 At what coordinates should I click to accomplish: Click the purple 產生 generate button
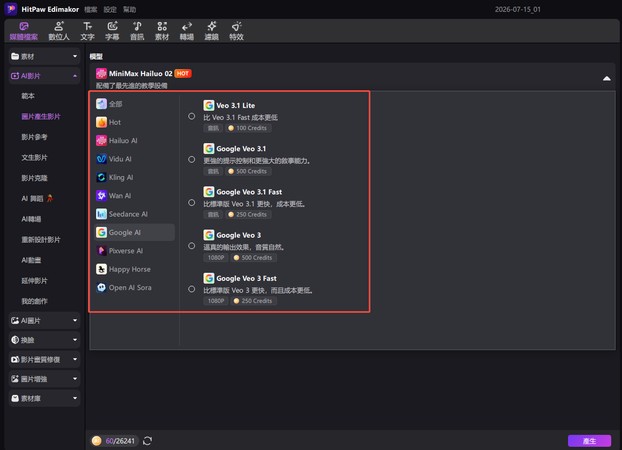[589, 441]
